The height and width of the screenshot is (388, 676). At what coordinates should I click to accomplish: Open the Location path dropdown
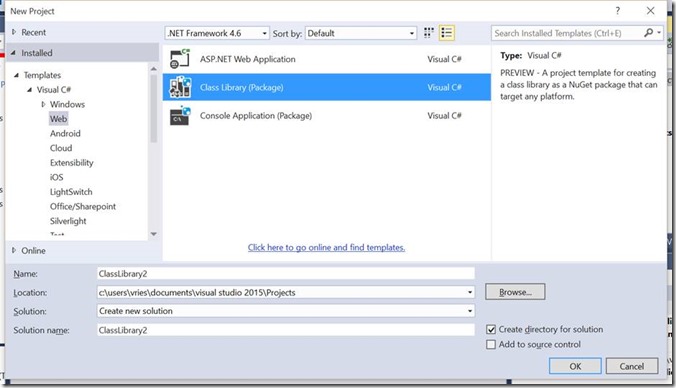(470, 292)
